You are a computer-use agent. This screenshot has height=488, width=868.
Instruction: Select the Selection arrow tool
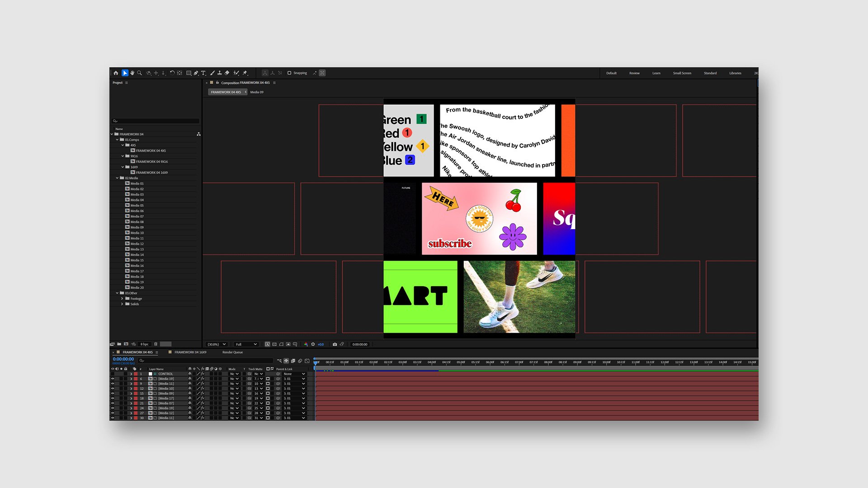[125, 73]
